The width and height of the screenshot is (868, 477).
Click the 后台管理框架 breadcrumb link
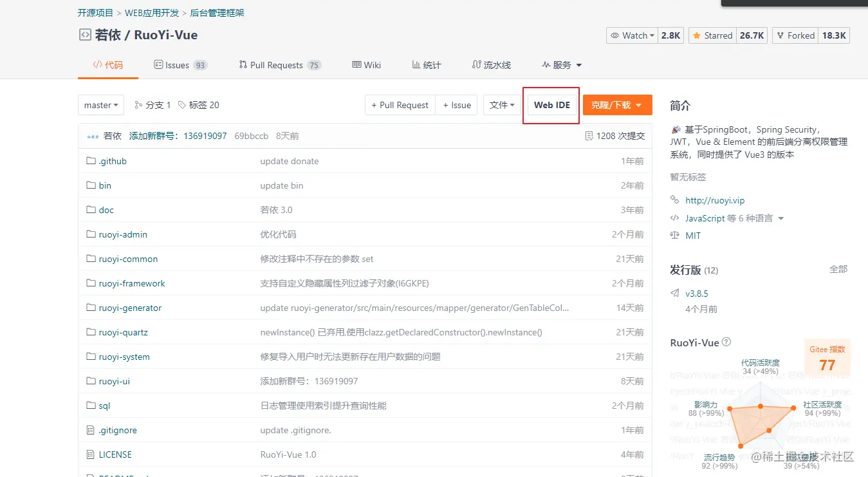(x=217, y=13)
